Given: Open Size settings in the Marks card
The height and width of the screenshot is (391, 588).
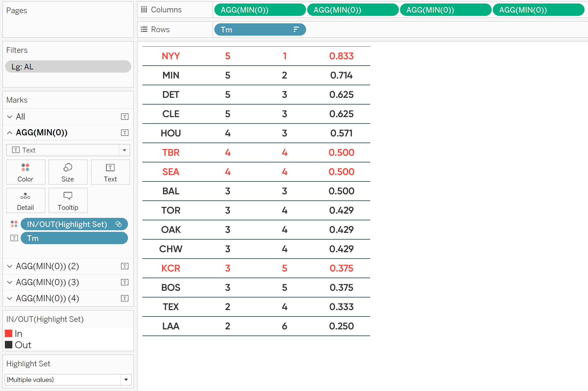Looking at the screenshot, I should (68, 172).
